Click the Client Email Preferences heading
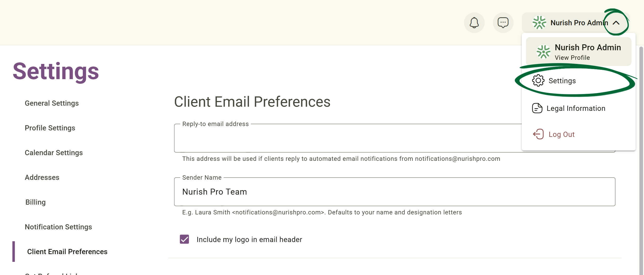This screenshot has width=644, height=275. click(252, 102)
